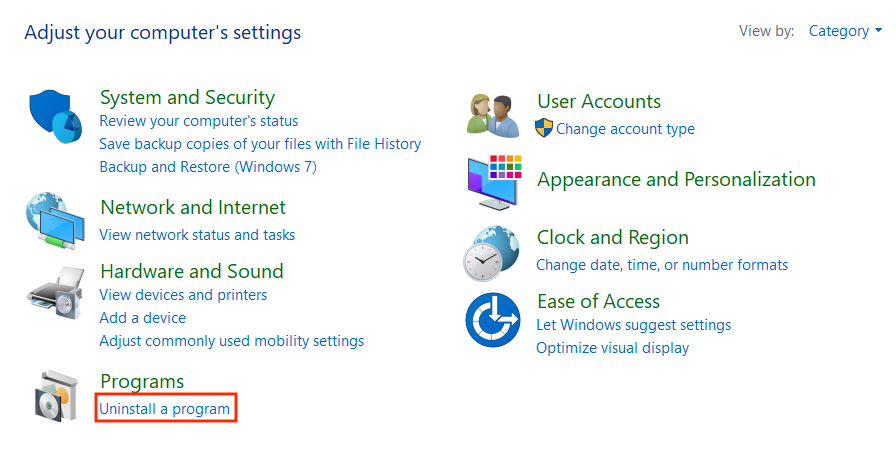This screenshot has height=465, width=896.
Task: Click the Appearance and Personalization monitor icon
Action: (x=493, y=182)
